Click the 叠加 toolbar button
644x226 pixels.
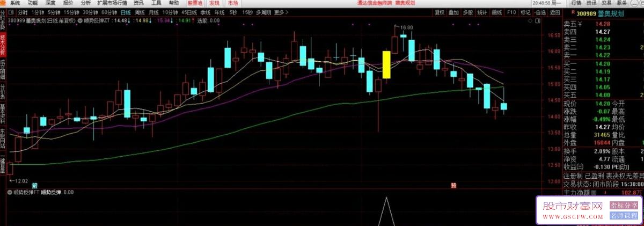click(x=454, y=11)
